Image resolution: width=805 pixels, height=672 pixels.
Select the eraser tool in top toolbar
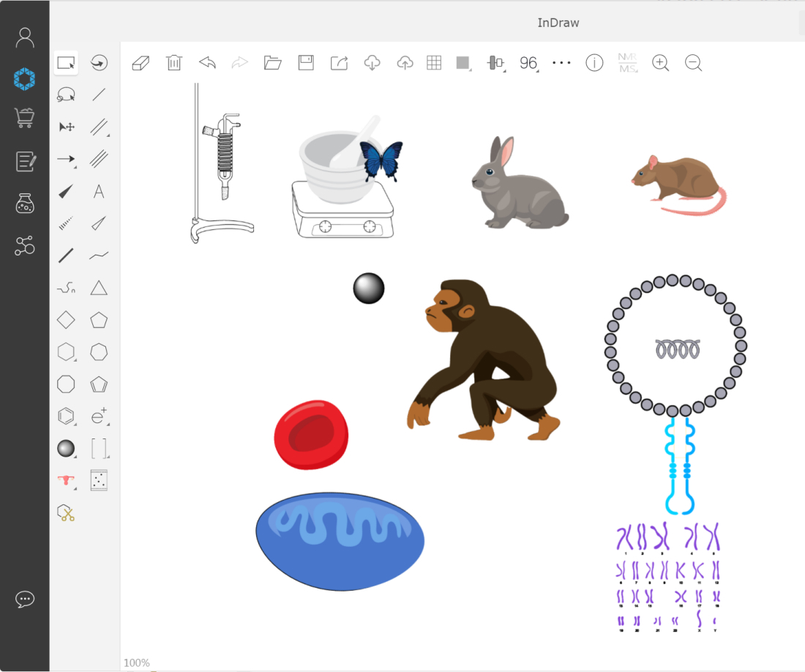coord(141,63)
